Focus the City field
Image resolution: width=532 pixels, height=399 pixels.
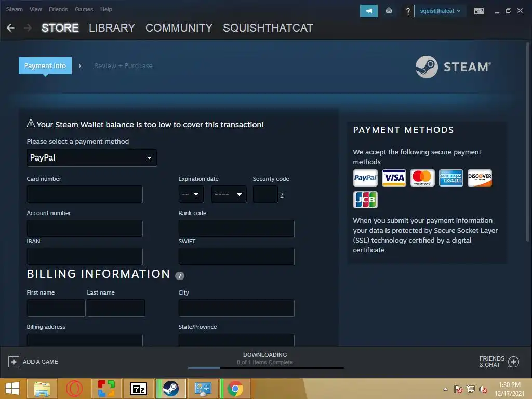pyautogui.click(x=236, y=308)
